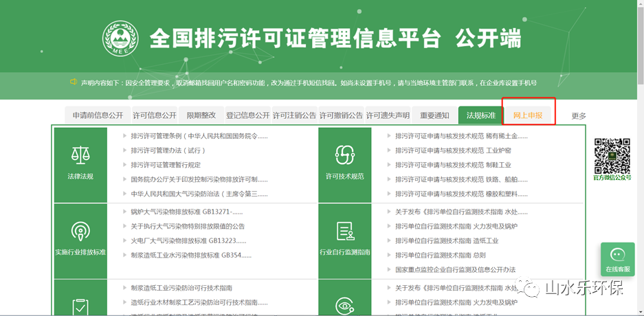Viewport: 644px width, 316px height.
Task: Click the official WeChat QR code
Action: (x=612, y=156)
